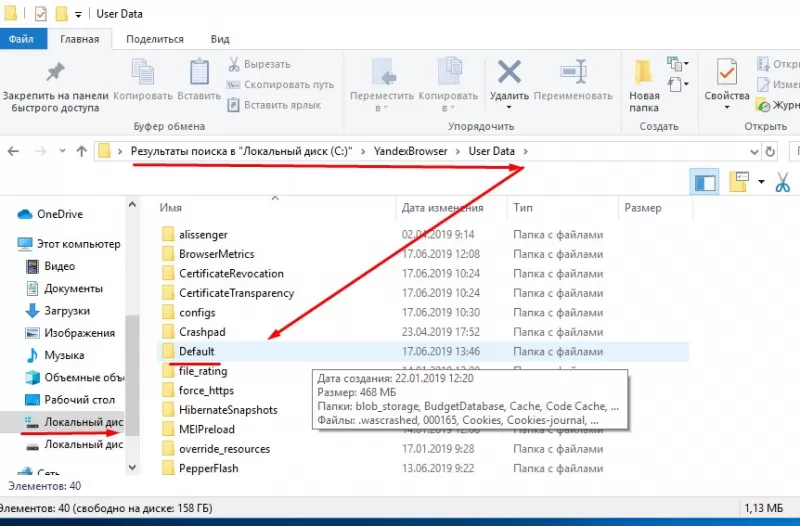
Task: Click the blue scissors toolbar icon
Action: (782, 182)
